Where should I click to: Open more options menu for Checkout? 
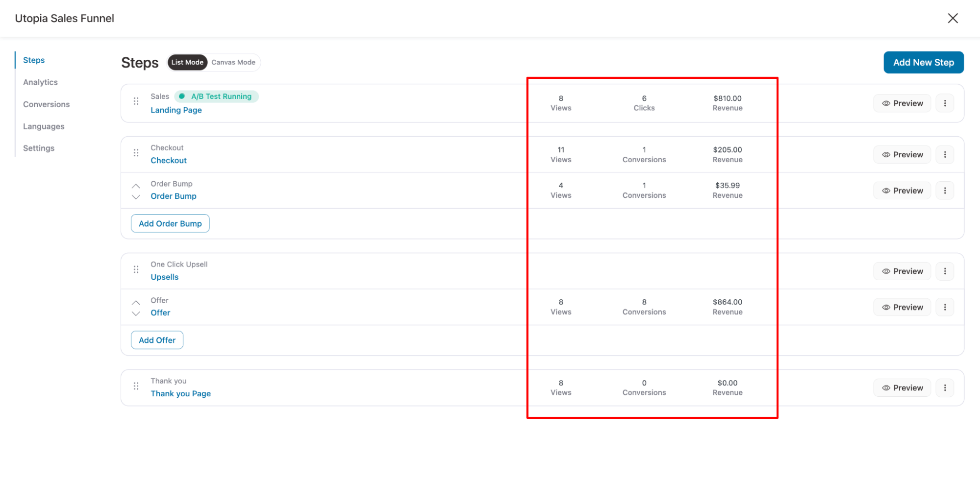click(945, 155)
